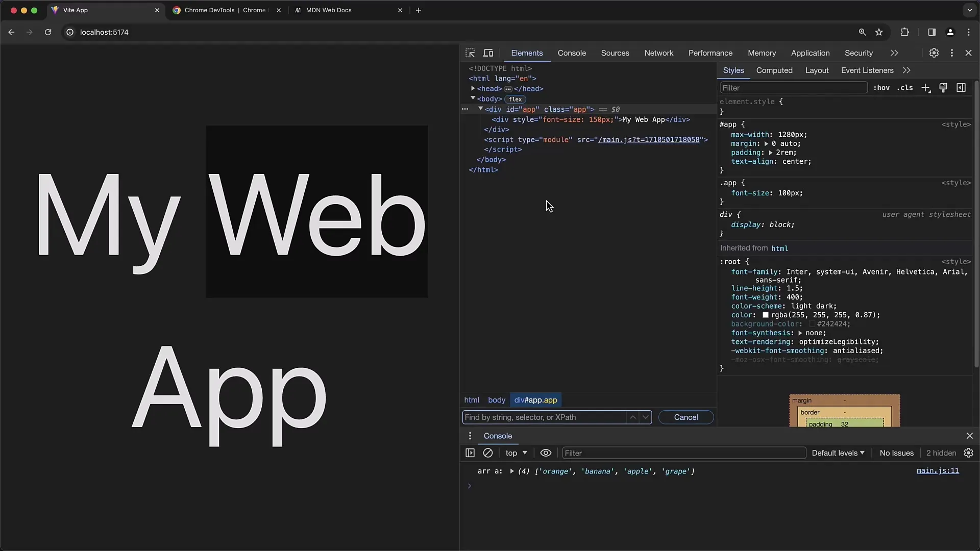Collapse the body element
Viewport: 980px width, 551px height.
[473, 98]
